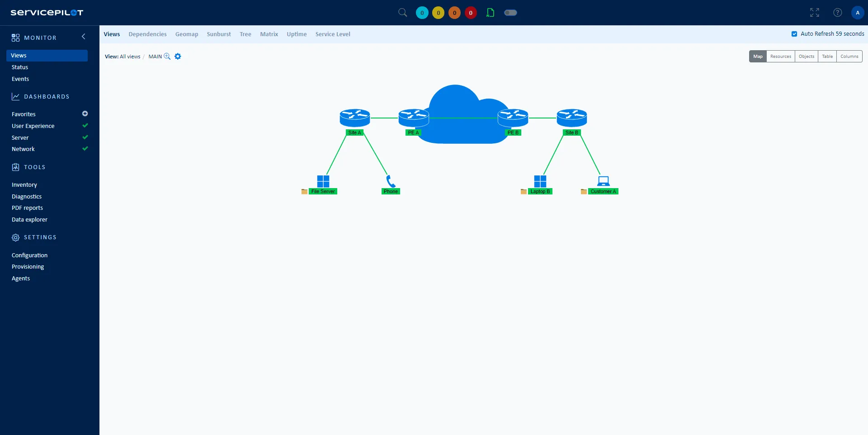Open fullscreen mode via the expand icon
The image size is (868, 435).
coord(814,13)
